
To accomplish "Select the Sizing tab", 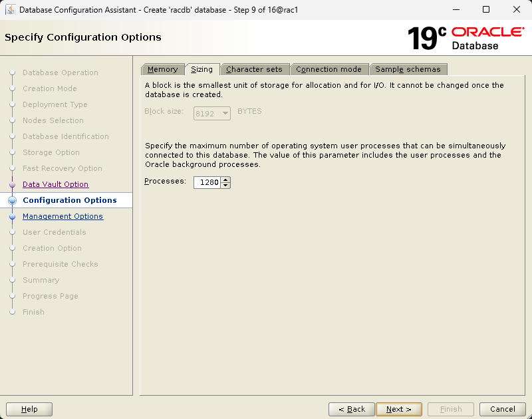I will pyautogui.click(x=202, y=69).
